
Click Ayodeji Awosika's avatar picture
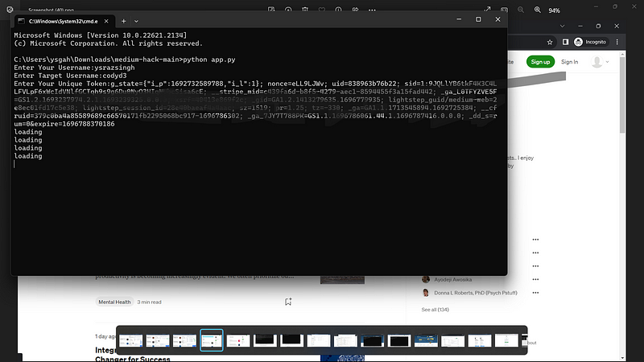pos(426,279)
